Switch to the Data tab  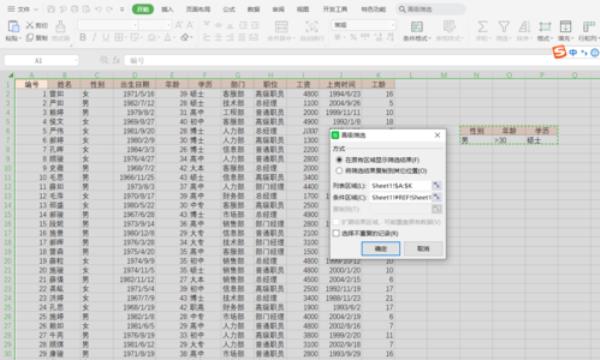[253, 9]
